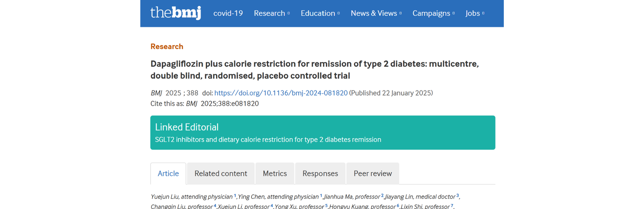Select the Article tab
Image resolution: width=644 pixels, height=209 pixels.
pos(168,173)
